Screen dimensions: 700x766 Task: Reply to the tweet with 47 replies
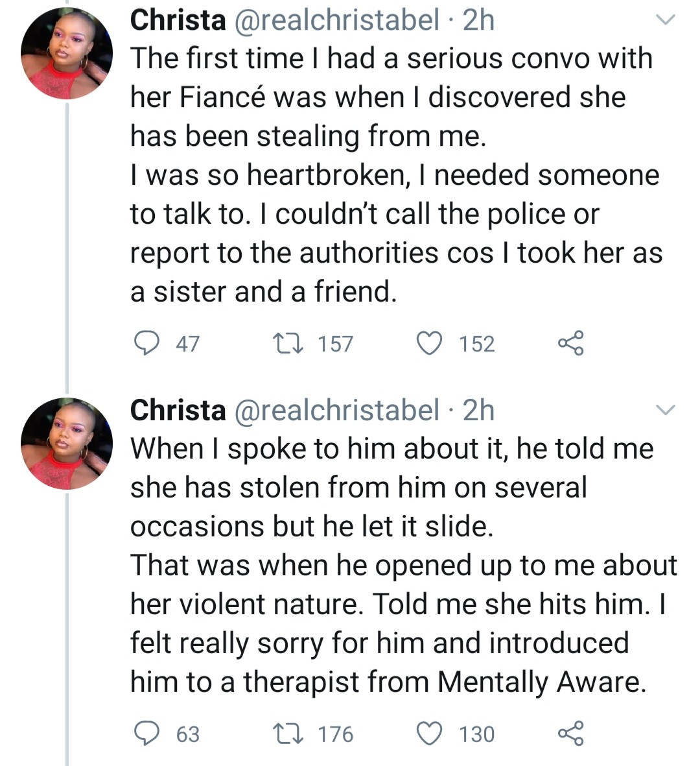[147, 343]
